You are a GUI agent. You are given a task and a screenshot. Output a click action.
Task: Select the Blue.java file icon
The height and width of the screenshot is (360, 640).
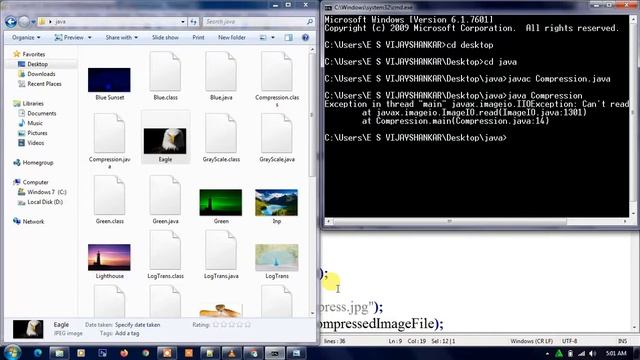221,71
